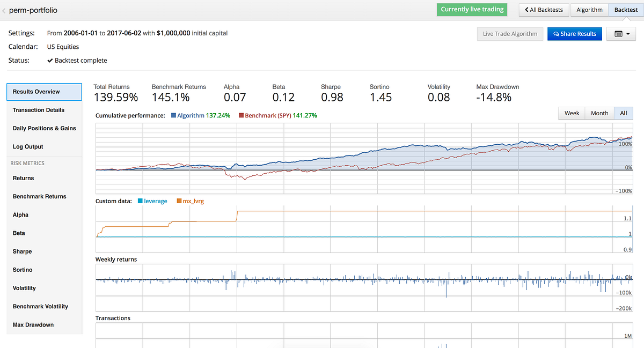Switch to the Algorithm tab
The height and width of the screenshot is (348, 644).
click(589, 10)
